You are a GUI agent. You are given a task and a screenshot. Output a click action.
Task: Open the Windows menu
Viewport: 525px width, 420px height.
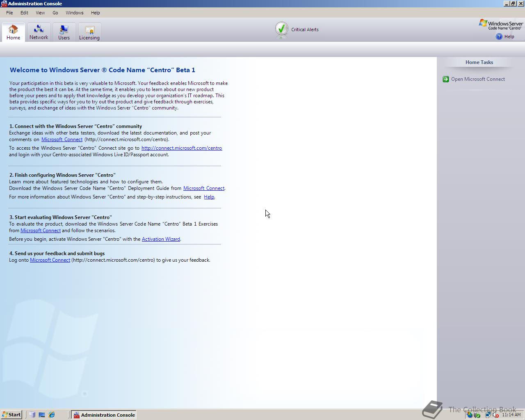(x=75, y=13)
